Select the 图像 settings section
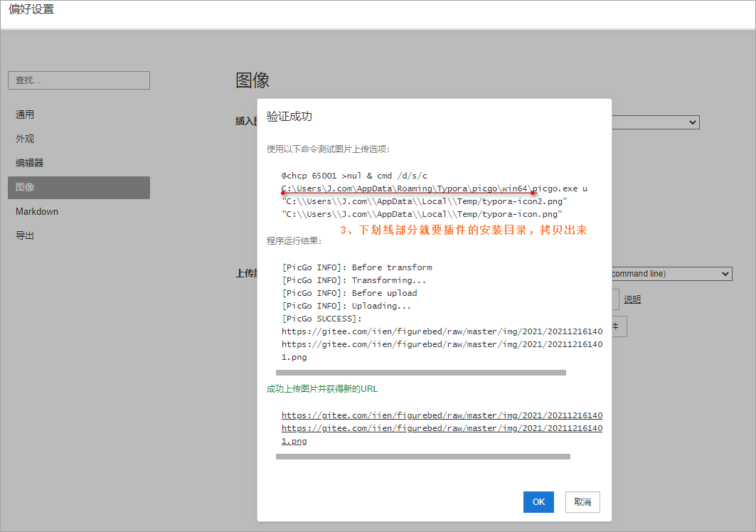Image resolution: width=756 pixels, height=532 pixels. coord(79,187)
